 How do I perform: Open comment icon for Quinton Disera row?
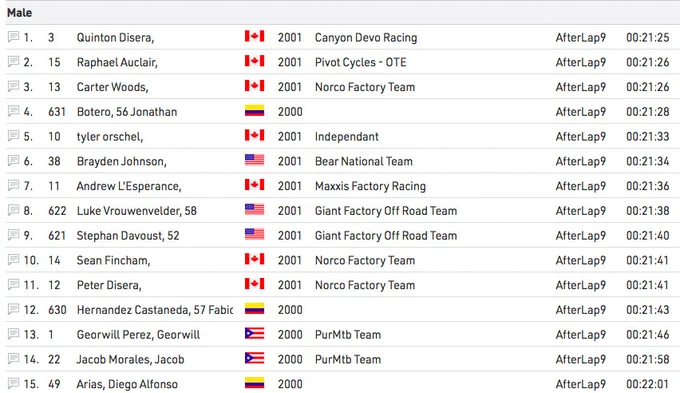coord(13,37)
